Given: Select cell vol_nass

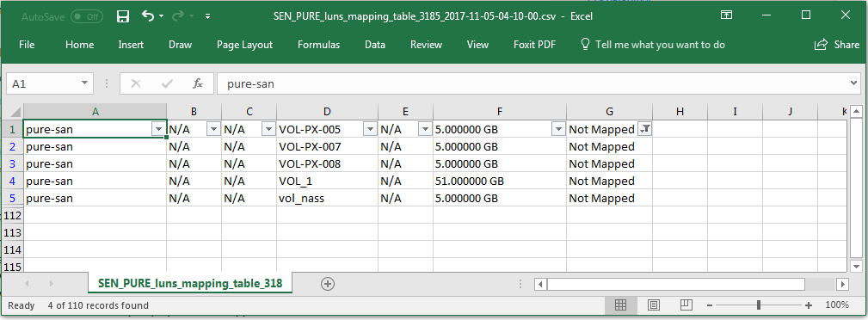Looking at the screenshot, I should (x=327, y=198).
